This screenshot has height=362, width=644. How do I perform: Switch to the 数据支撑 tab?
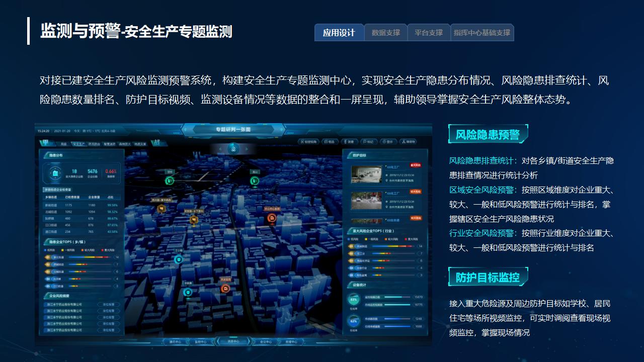pyautogui.click(x=386, y=33)
